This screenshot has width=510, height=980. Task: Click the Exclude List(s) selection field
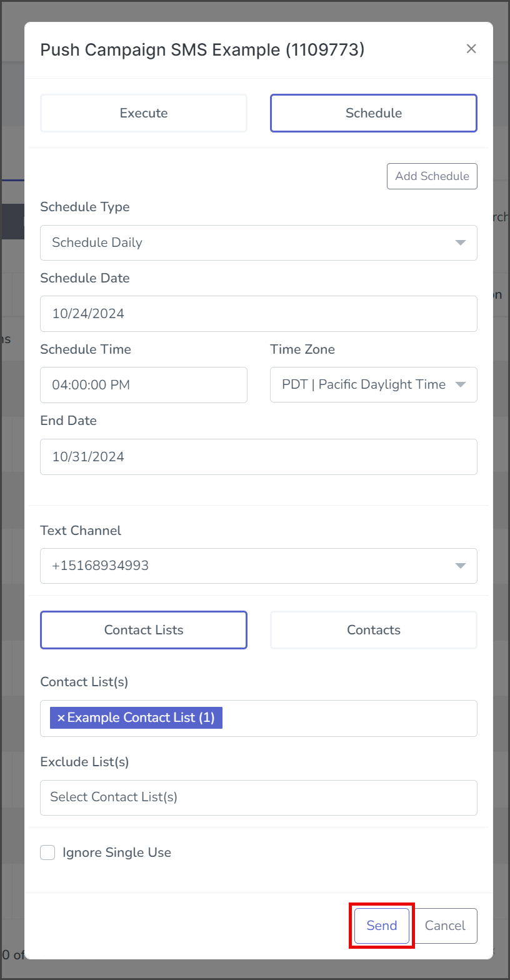259,797
